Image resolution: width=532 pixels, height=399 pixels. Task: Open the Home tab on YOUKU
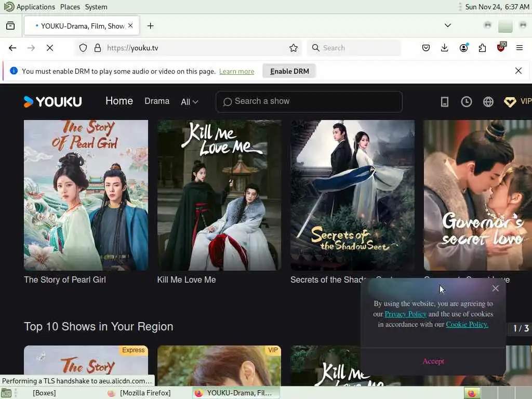pyautogui.click(x=119, y=101)
